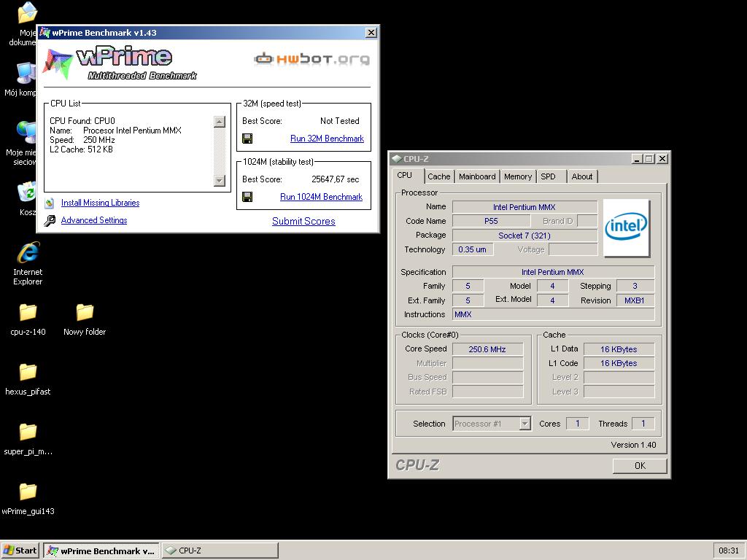Click the Submit Scores link
Viewport: 747px width, 560px height.
(x=303, y=222)
